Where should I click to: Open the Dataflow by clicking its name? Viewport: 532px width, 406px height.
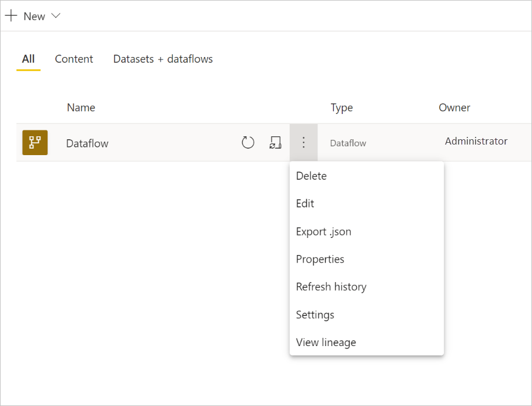(x=87, y=142)
